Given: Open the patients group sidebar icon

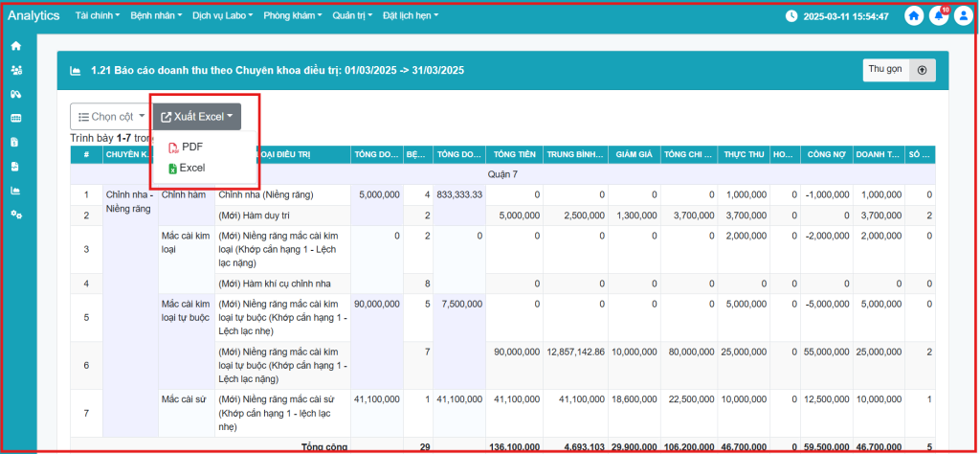Looking at the screenshot, I should coord(15,70).
